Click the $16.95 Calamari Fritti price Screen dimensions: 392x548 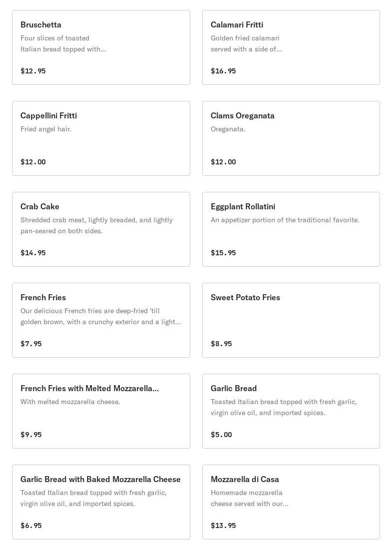tap(223, 71)
